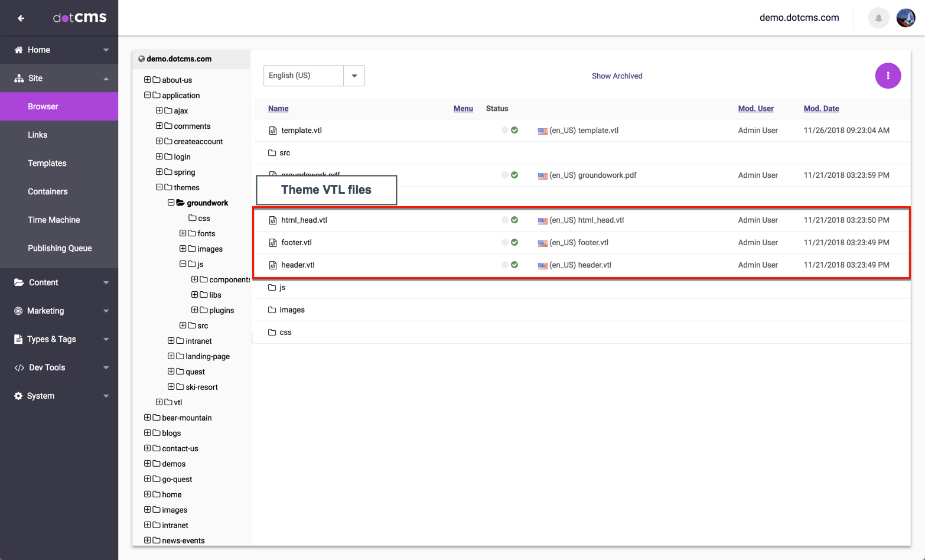Viewport: 925px width, 560px height.
Task: Select the groundwork folder in tree
Action: click(x=207, y=203)
